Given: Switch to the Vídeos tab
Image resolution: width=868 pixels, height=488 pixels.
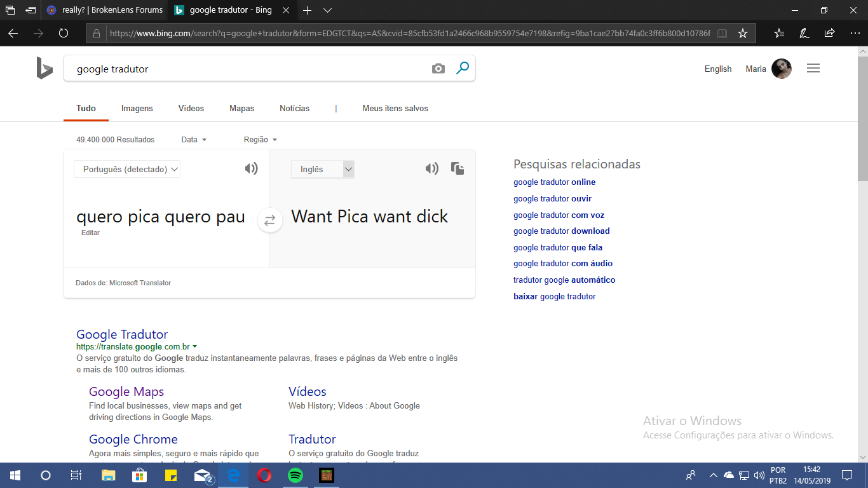Looking at the screenshot, I should (191, 109).
